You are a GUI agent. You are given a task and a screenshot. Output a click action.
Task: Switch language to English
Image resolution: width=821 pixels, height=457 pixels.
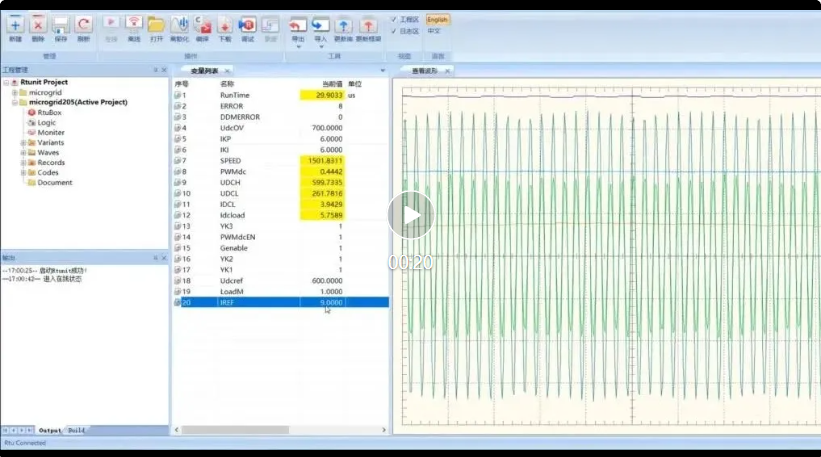(438, 19)
